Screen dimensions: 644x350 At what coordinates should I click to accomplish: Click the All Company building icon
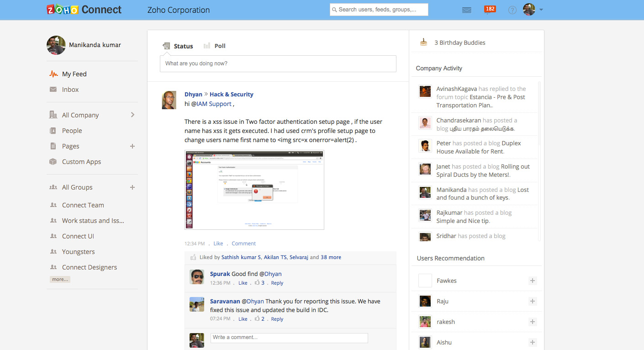click(x=53, y=115)
